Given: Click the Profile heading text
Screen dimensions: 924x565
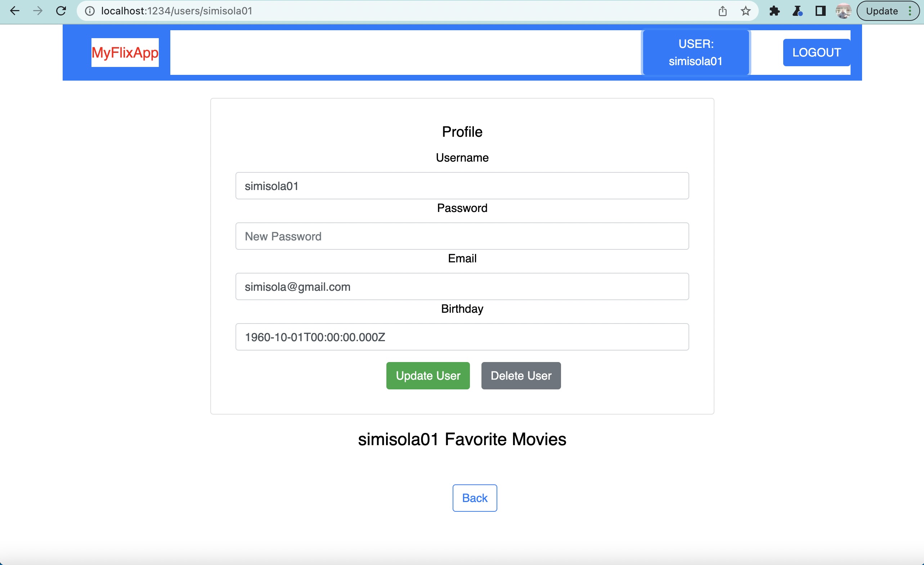Looking at the screenshot, I should tap(462, 132).
